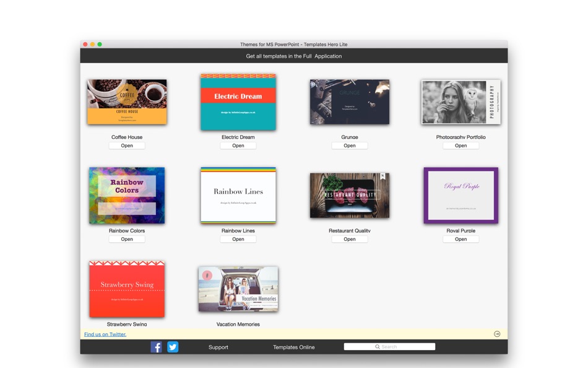Click the 'Royal Purple' name label below thumbnail

[461, 230]
